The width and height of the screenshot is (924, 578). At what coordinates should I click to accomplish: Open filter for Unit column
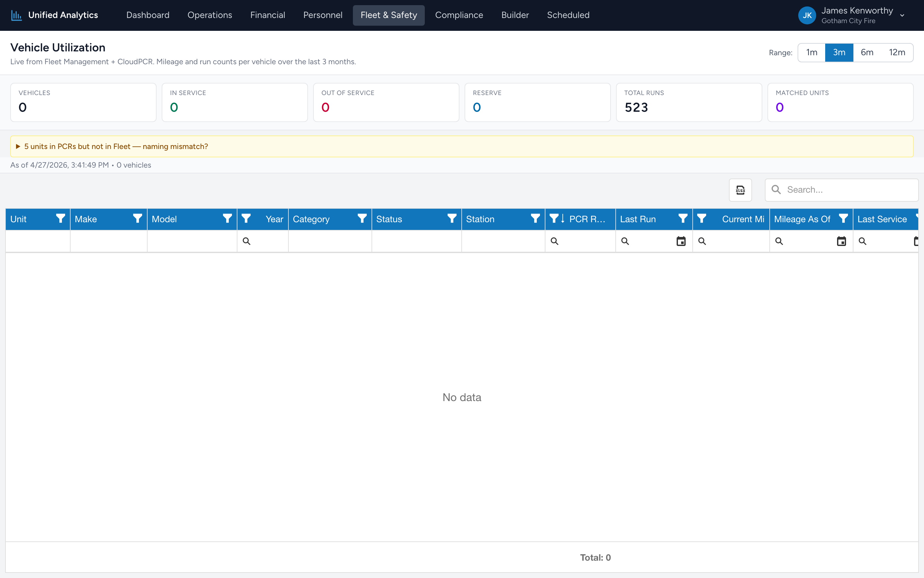pyautogui.click(x=60, y=219)
